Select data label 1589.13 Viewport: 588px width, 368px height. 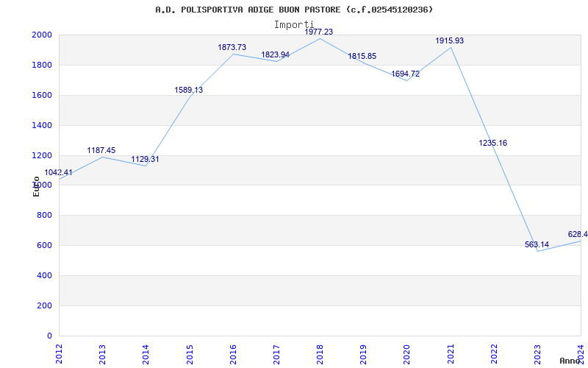point(189,90)
